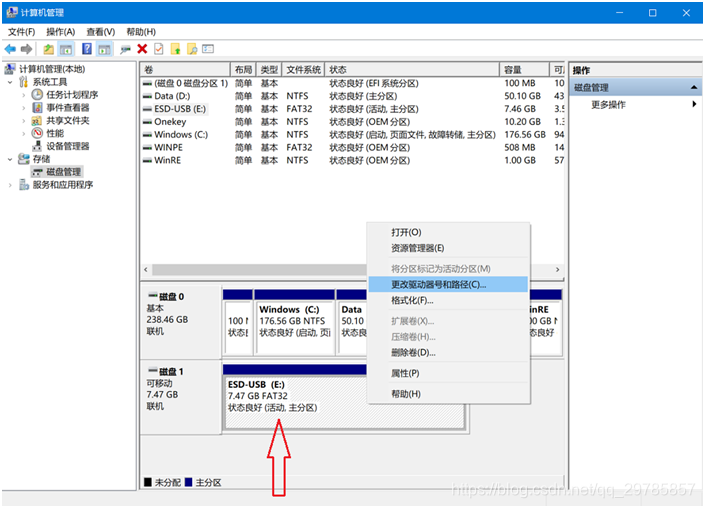Expand 更多操作 submenu arrow
Image resolution: width=705 pixels, height=508 pixels.
pos(694,104)
